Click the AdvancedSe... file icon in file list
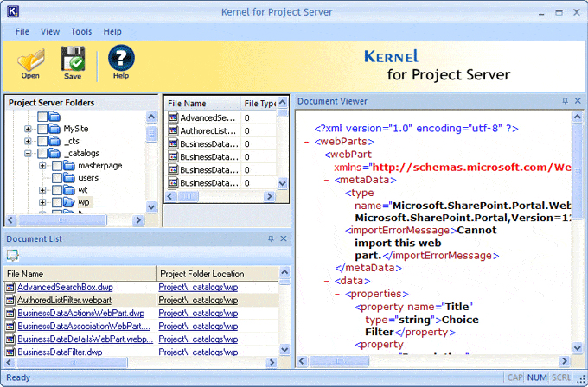The image size is (588, 387). [x=173, y=117]
